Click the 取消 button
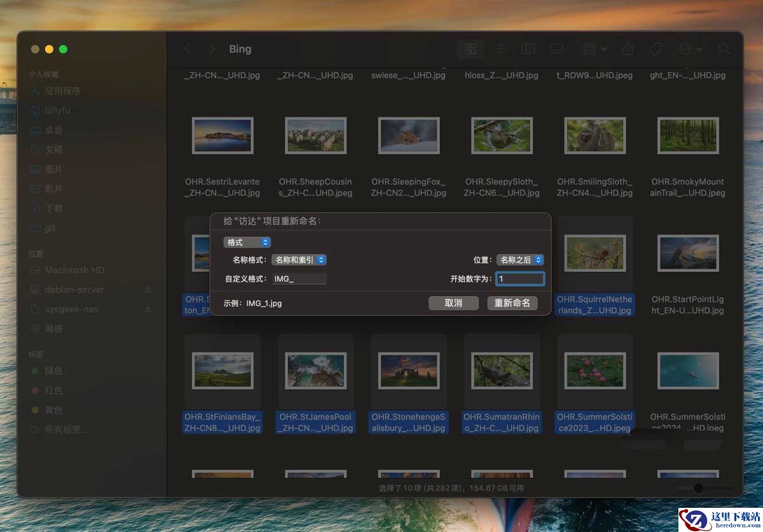The height and width of the screenshot is (532, 763). click(x=453, y=303)
